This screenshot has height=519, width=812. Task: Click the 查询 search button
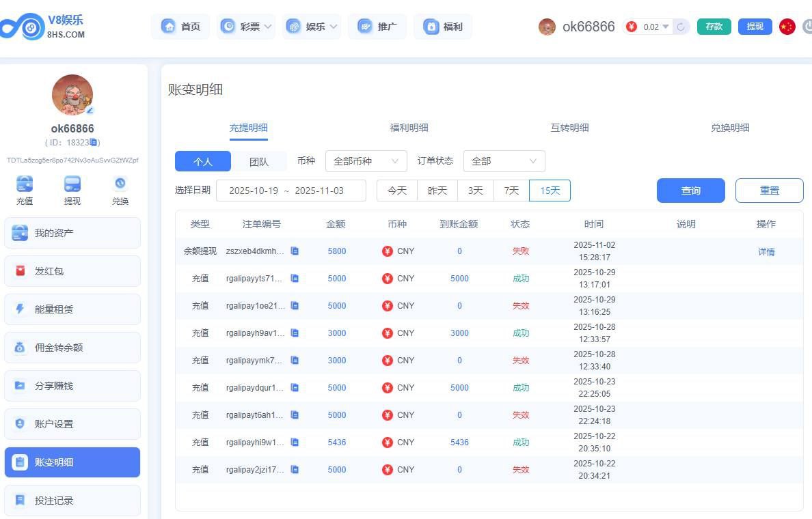click(690, 191)
